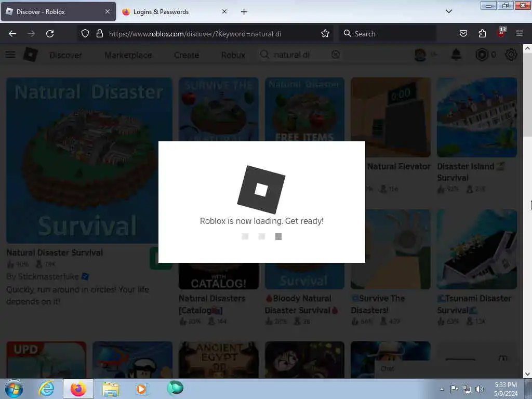This screenshot has height=399, width=532.
Task: Open the network tray icon
Action: click(467, 389)
